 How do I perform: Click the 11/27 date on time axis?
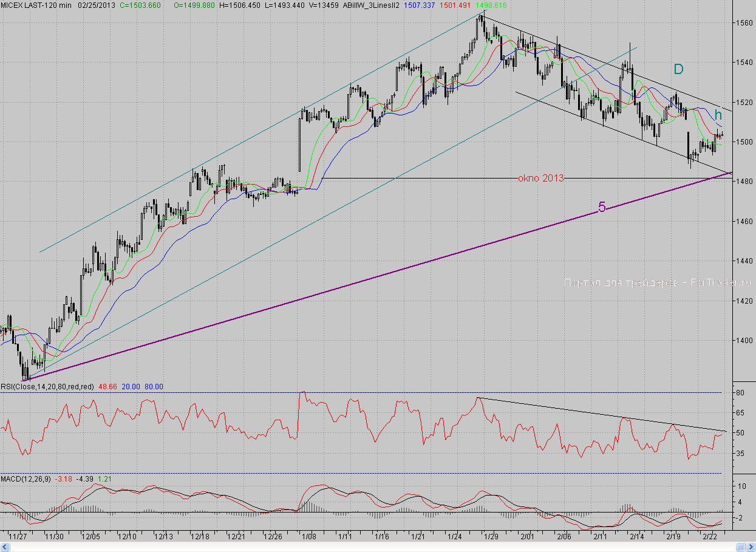click(x=18, y=537)
